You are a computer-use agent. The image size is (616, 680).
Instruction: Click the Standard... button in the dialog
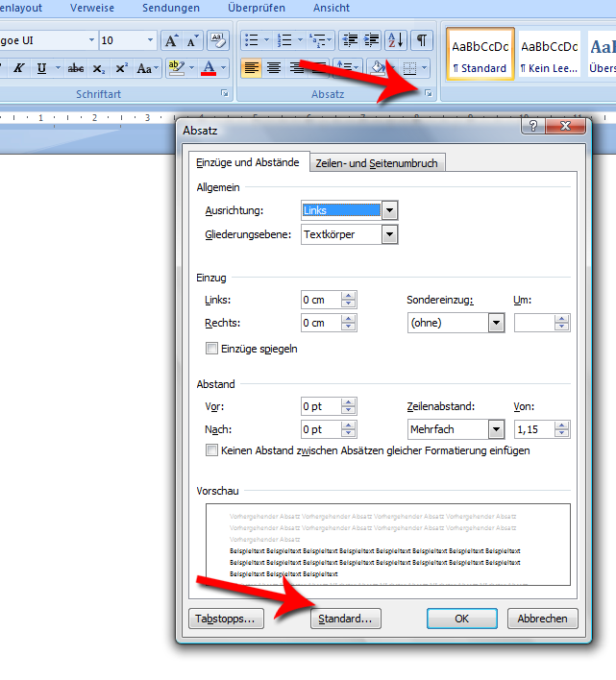345,619
